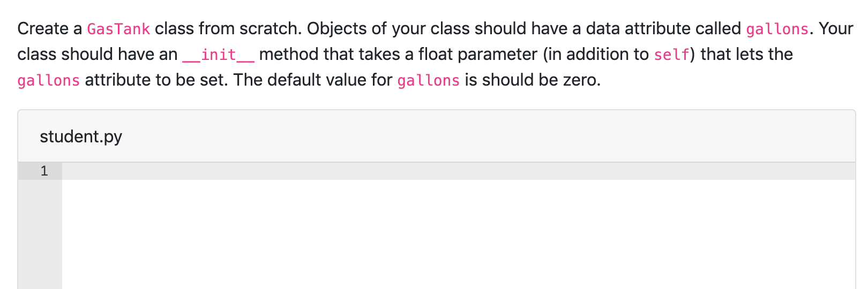Click the self code term in instructions

(x=671, y=55)
